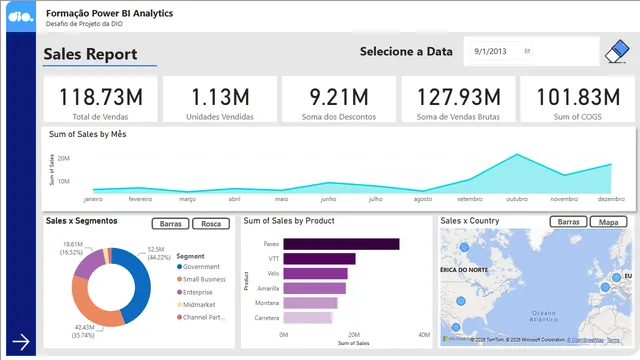Click the 118.73M Total de Vendas card
This screenshot has width=640, height=360.
click(100, 99)
